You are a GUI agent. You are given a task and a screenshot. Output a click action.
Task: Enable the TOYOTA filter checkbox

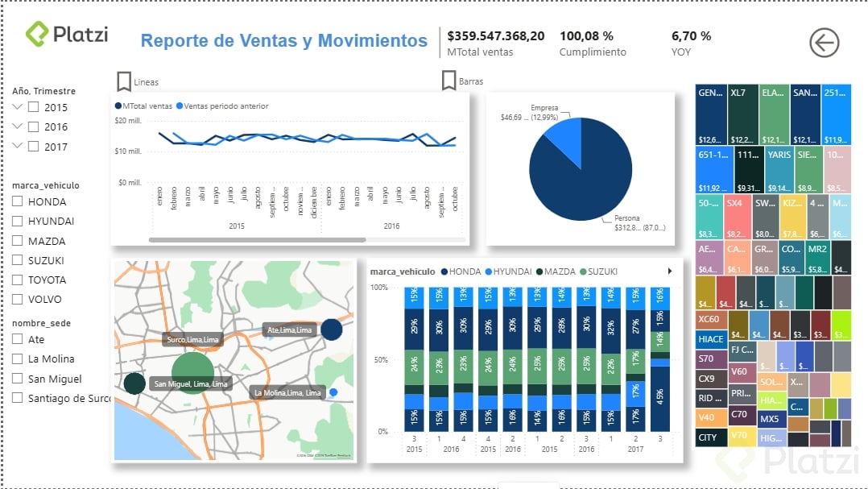point(17,280)
